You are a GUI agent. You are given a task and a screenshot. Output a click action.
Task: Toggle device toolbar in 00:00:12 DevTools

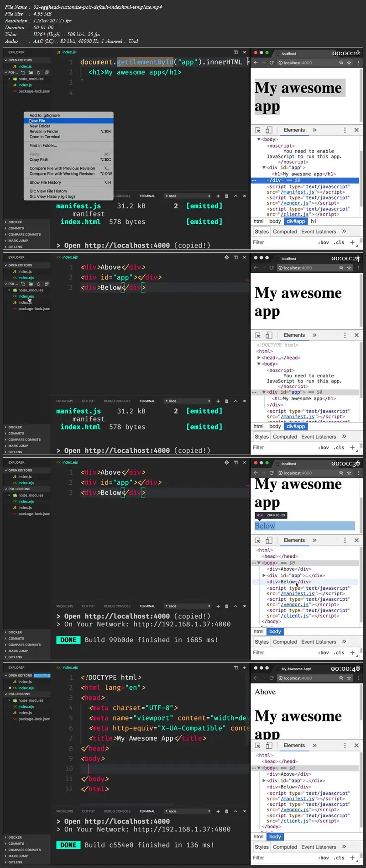pos(269,130)
